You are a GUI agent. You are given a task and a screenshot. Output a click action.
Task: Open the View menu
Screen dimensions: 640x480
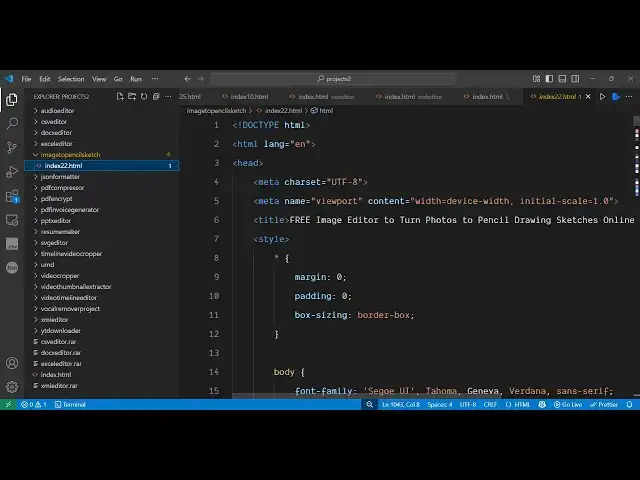(99, 79)
